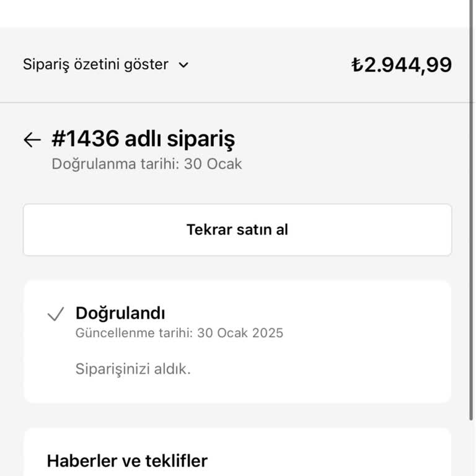
Task: Expand the Sipariş özetini göster label
Action: click(x=95, y=64)
